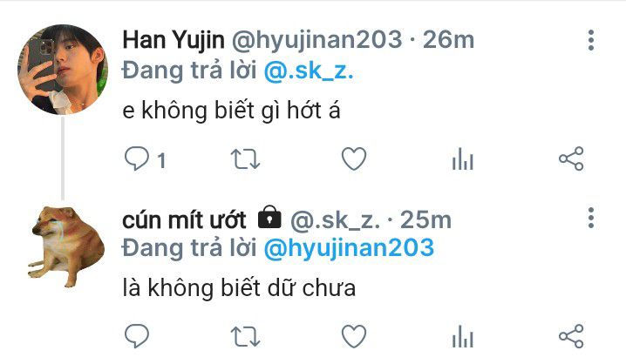626x364 pixels.
Task: Reply to cún mít ướt's tweet
Action: coord(137,336)
